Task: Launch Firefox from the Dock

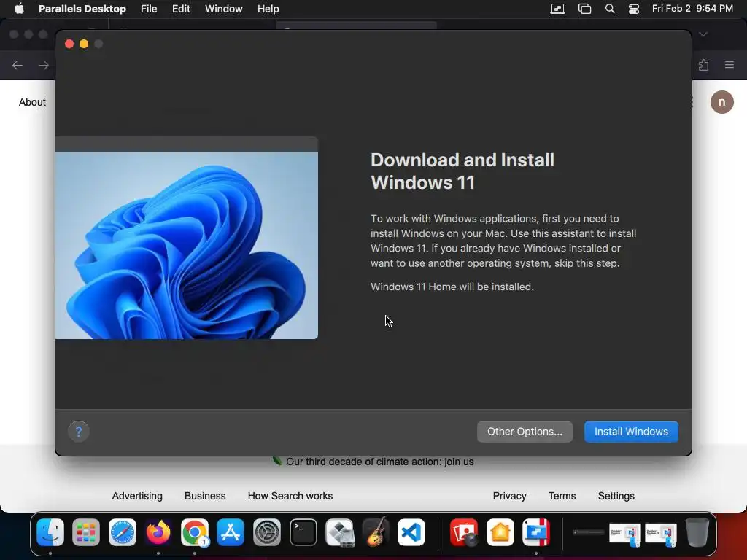Action: coord(158,532)
